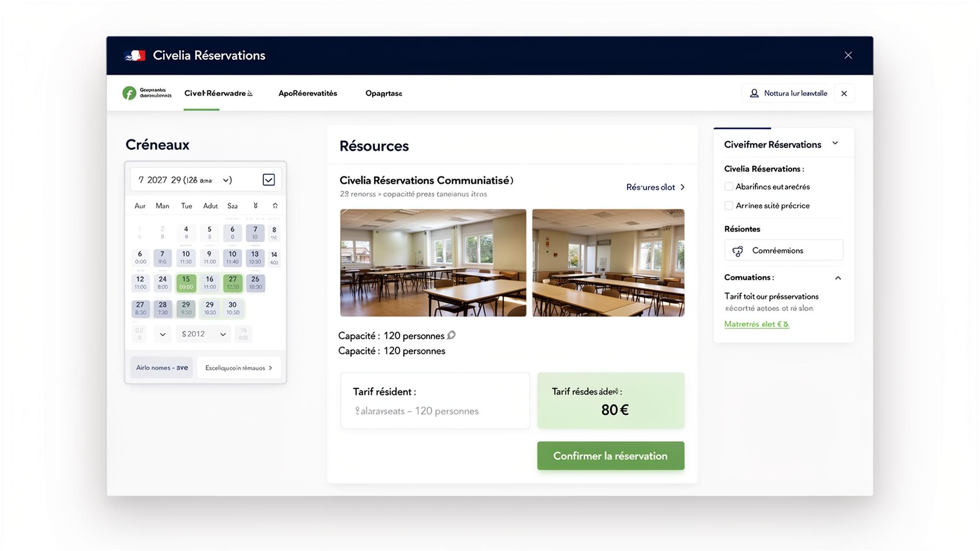Select the day 13 slot at 10:30
Image resolution: width=980 pixels, height=551 pixels.
click(x=255, y=258)
